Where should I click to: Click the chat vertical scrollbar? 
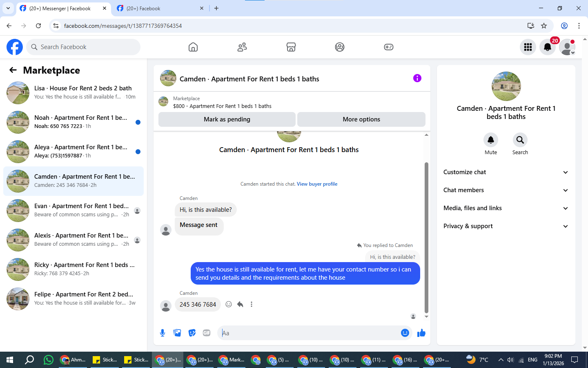point(426,237)
